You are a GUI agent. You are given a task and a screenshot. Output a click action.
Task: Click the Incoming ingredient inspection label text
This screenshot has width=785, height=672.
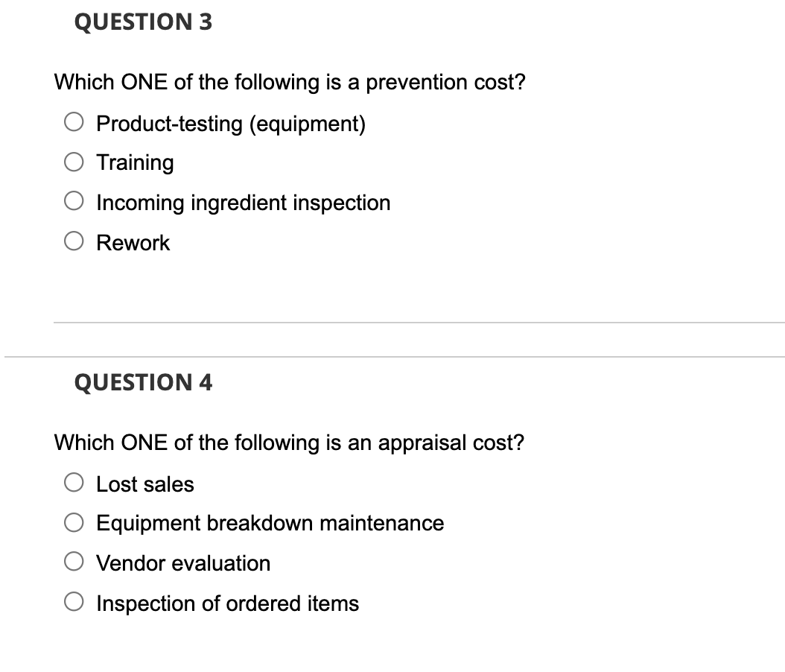(243, 203)
